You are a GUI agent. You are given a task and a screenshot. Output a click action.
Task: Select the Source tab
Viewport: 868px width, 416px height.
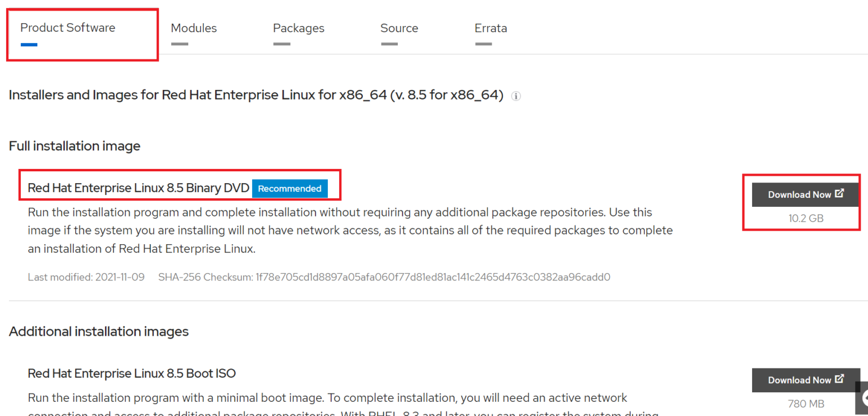[400, 28]
